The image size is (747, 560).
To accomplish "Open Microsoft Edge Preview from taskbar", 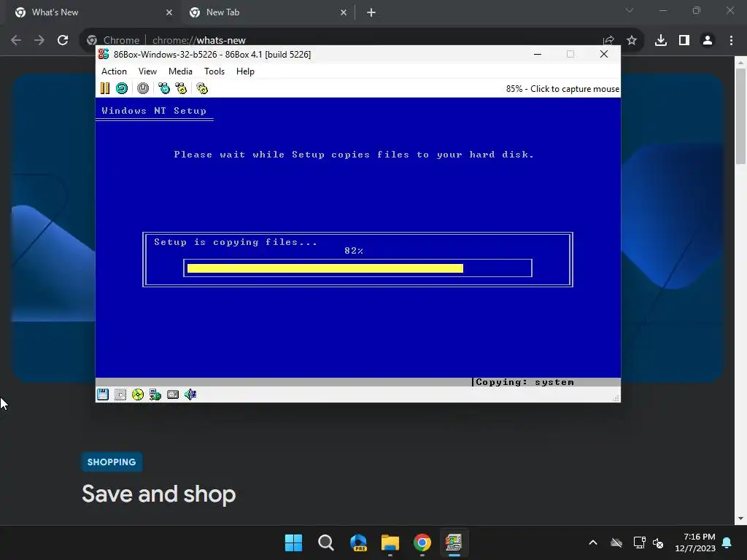I will (358, 542).
